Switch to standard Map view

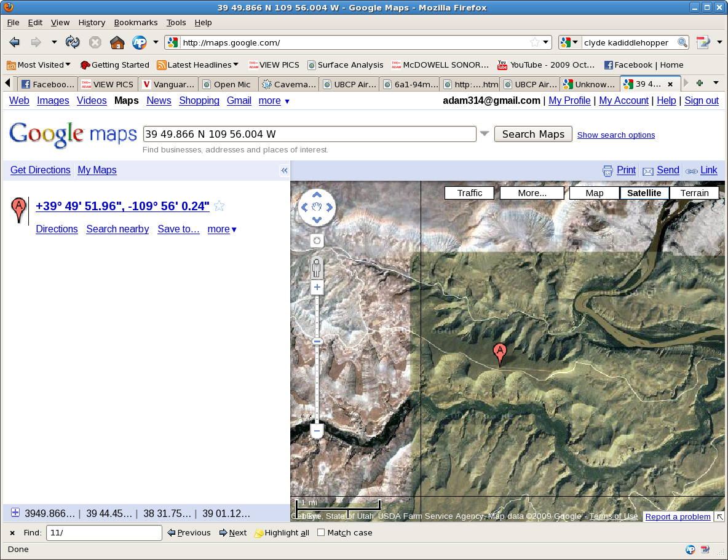point(594,193)
